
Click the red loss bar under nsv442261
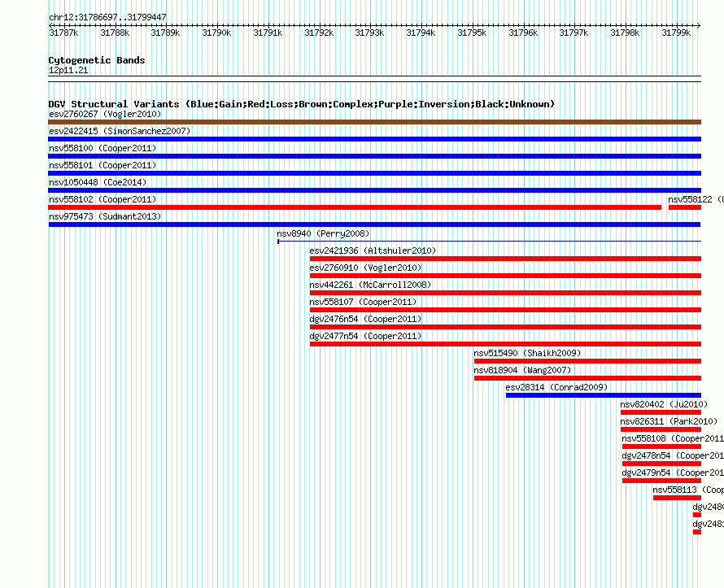[x=506, y=293]
